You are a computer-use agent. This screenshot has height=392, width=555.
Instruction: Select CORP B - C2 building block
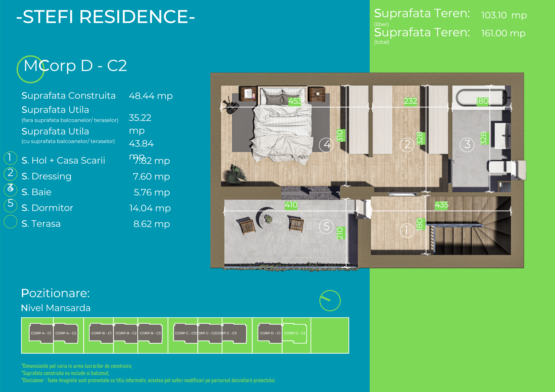pyautogui.click(x=126, y=333)
